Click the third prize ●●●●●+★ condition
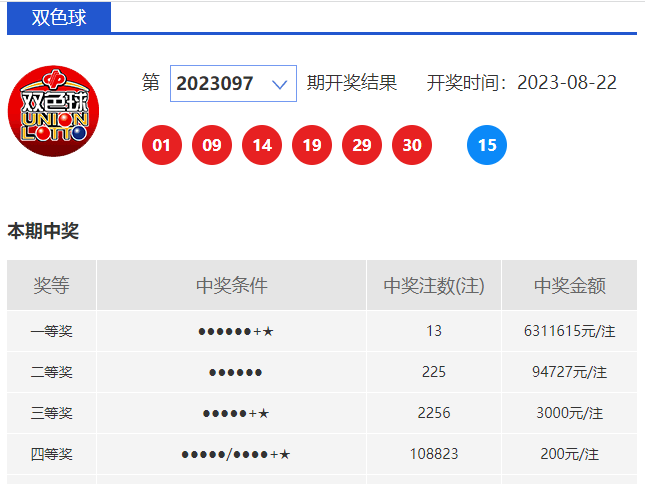 click(236, 413)
